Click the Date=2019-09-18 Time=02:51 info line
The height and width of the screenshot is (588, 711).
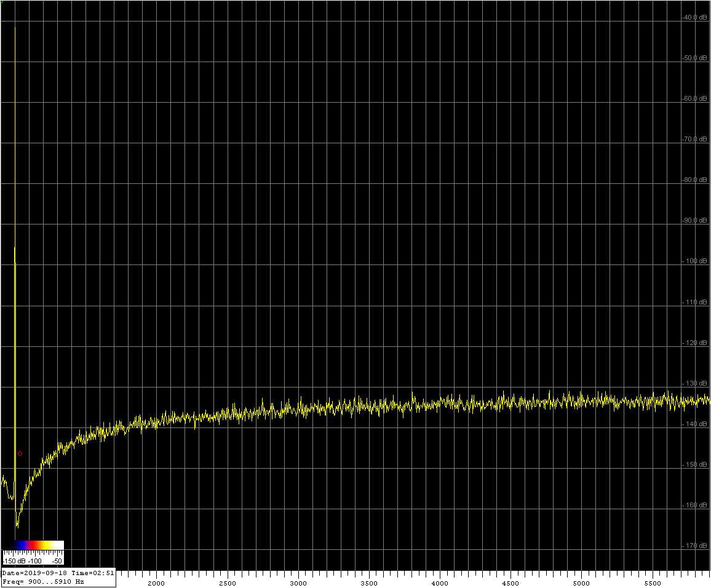[x=58, y=573]
